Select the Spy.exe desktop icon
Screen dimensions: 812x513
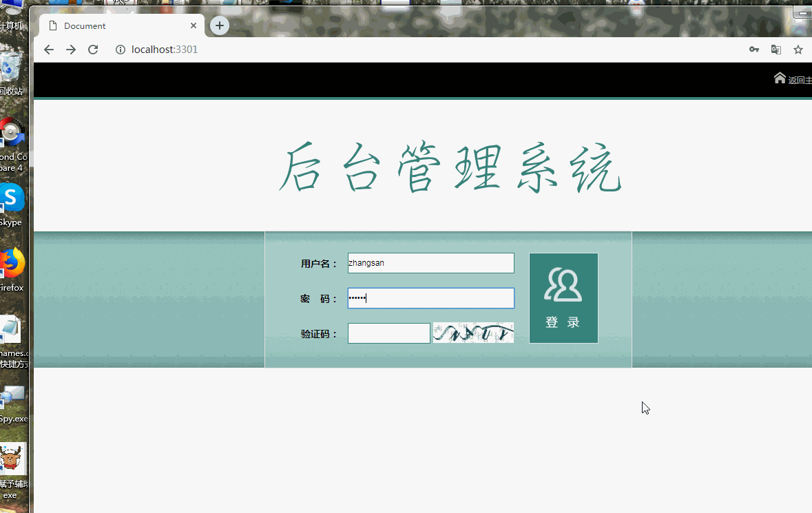[x=14, y=404]
